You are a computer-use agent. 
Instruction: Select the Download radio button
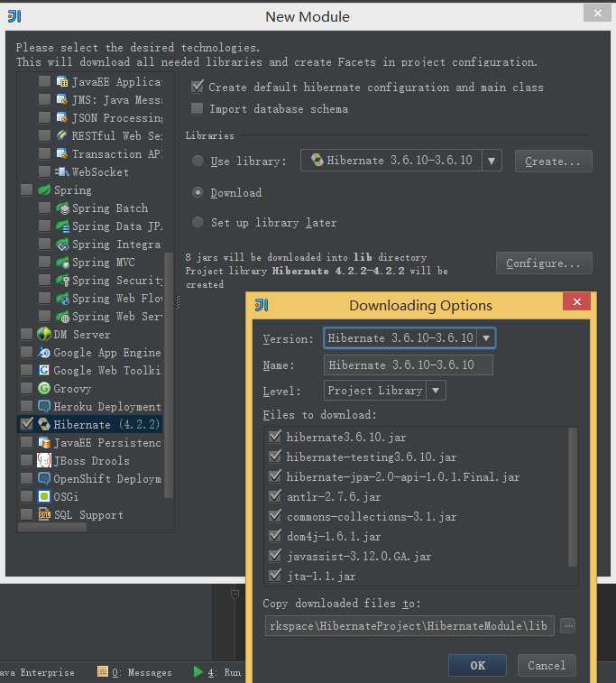point(198,192)
